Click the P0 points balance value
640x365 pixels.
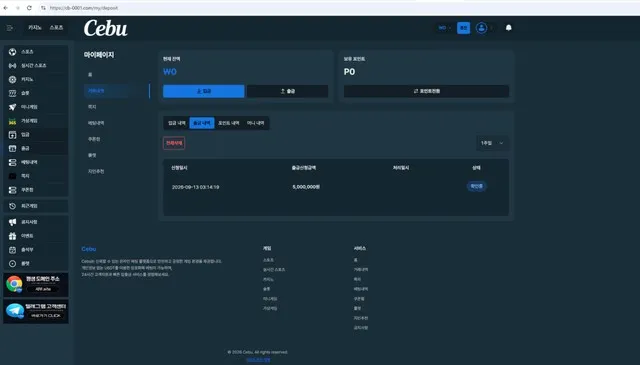point(349,72)
